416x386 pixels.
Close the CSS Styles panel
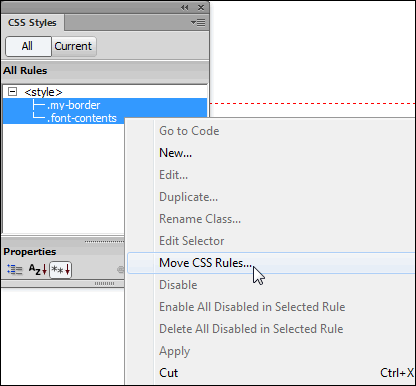coord(201,7)
